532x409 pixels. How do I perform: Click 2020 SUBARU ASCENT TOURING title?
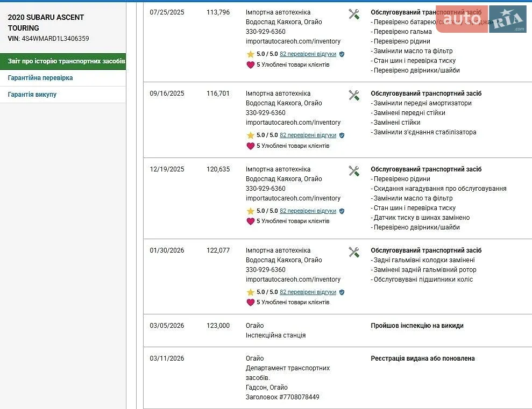(x=46, y=23)
